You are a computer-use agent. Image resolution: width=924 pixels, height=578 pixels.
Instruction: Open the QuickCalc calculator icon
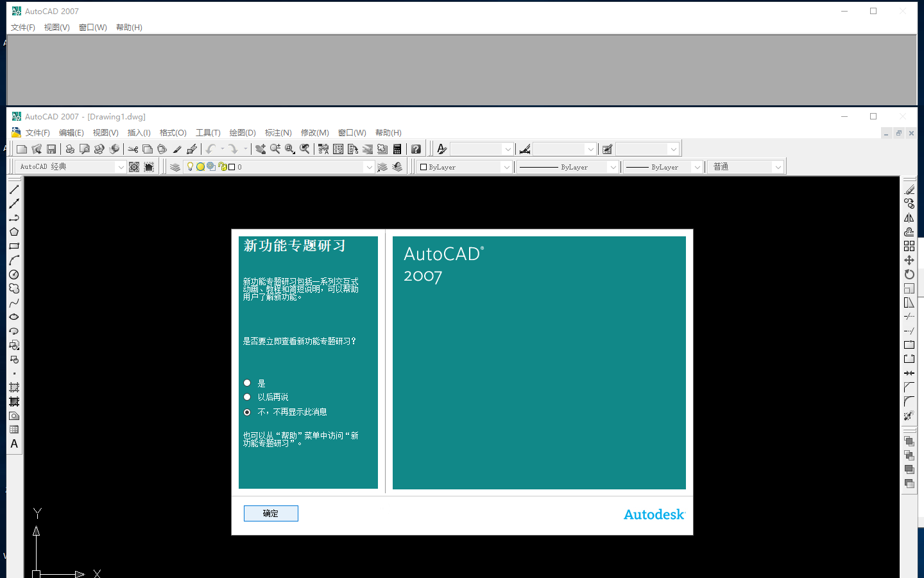(x=397, y=149)
